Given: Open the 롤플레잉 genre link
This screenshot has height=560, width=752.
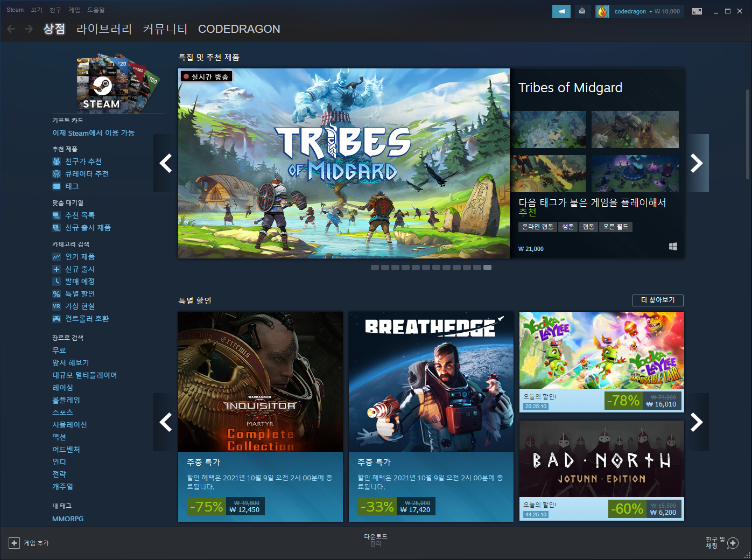Looking at the screenshot, I should [66, 400].
